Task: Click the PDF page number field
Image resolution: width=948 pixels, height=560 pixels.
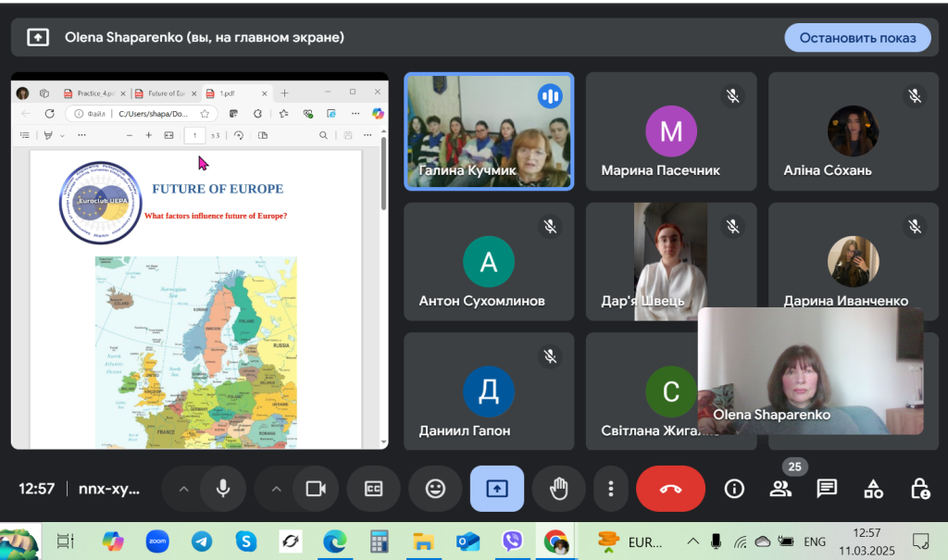Action: coord(194,135)
